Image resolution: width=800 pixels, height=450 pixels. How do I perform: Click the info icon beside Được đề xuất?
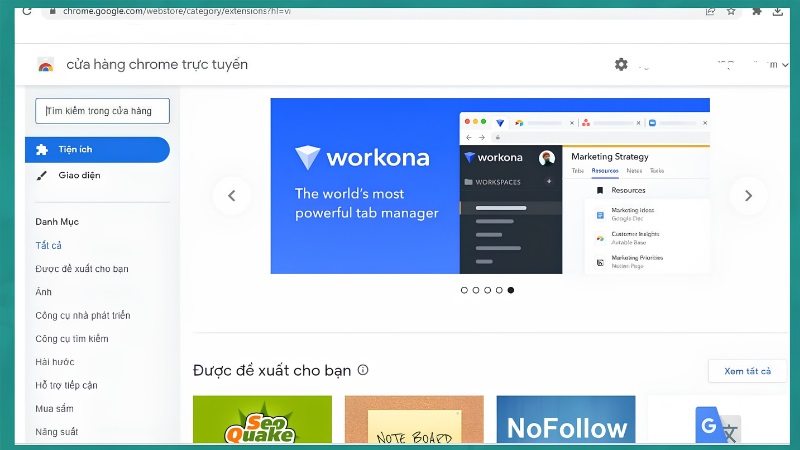click(x=363, y=370)
